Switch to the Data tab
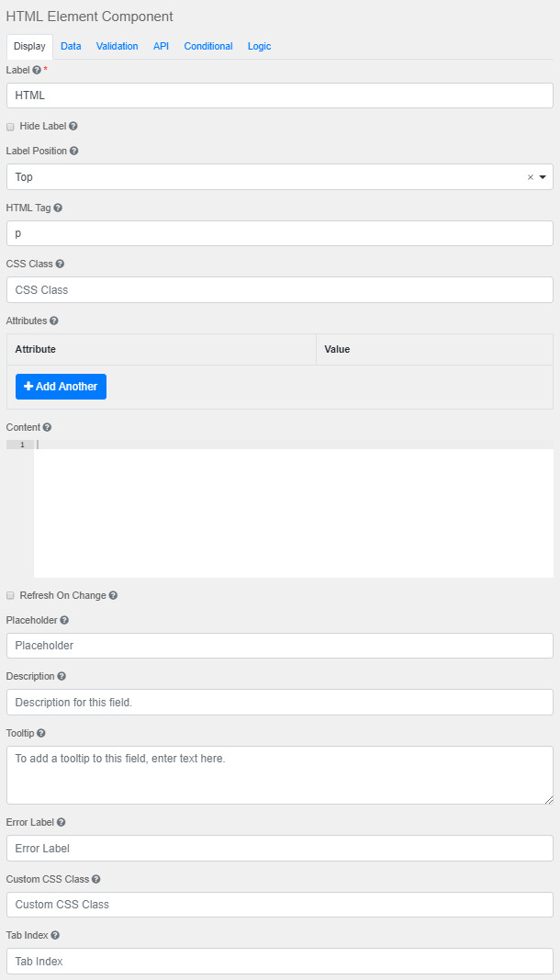 pos(71,46)
